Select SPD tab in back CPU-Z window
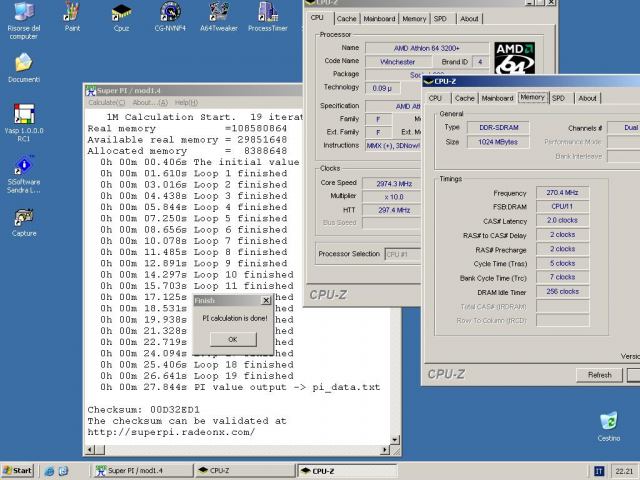The width and height of the screenshot is (640, 480). (440, 19)
